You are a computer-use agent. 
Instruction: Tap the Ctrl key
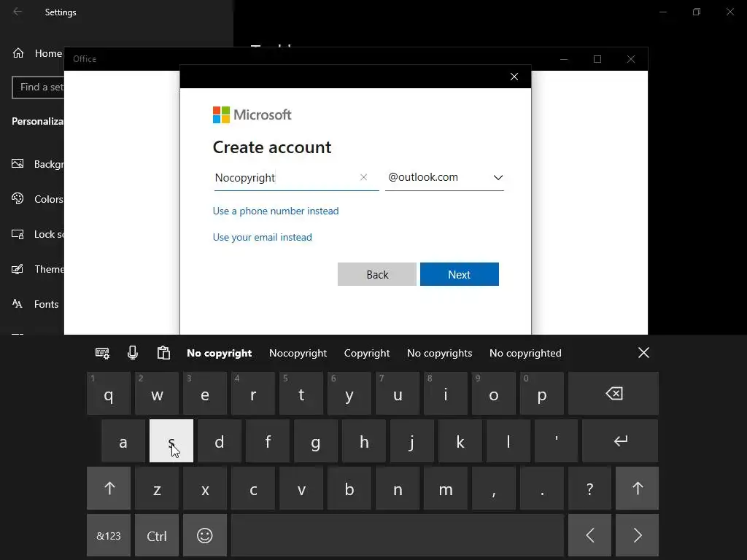[157, 535]
